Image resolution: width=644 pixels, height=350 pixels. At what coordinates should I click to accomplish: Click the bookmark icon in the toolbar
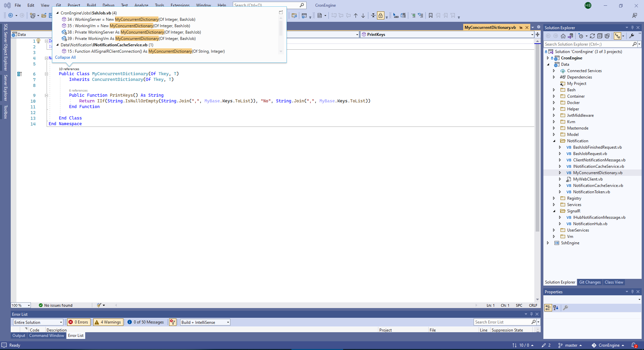click(x=431, y=15)
